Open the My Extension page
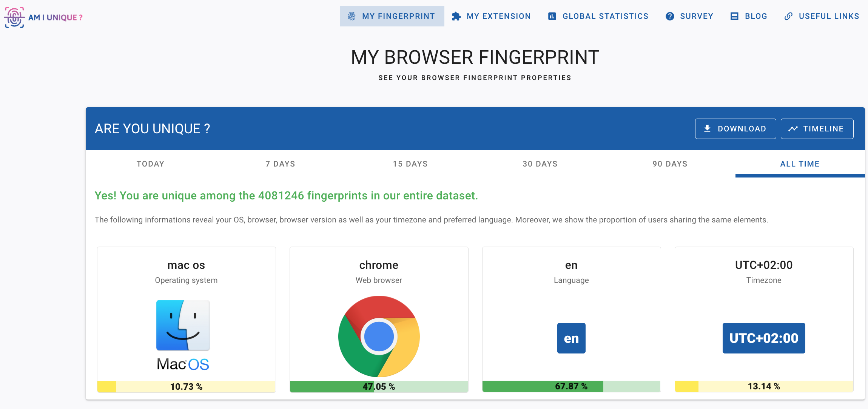Viewport: 868px width, 409px height. (492, 16)
